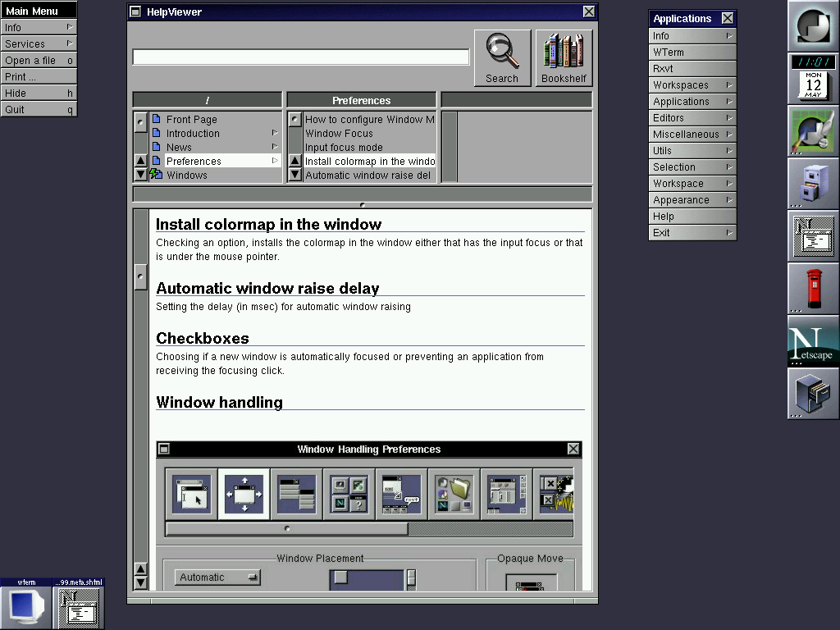Click the scroll down arrow of the help content

point(140,582)
